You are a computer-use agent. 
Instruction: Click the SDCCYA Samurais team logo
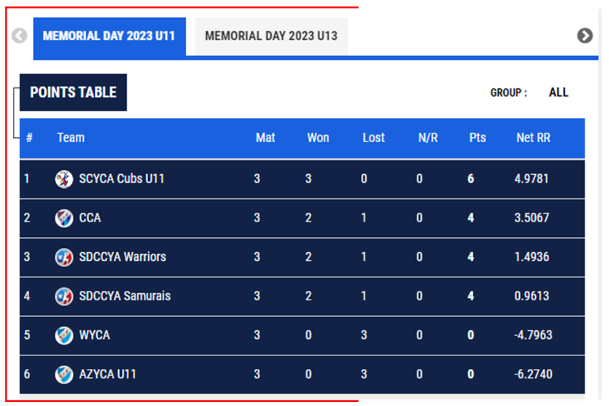[x=64, y=296]
